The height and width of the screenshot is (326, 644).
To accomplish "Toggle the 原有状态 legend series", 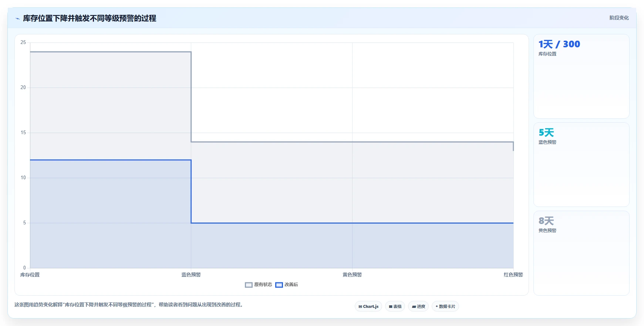I will [x=259, y=285].
